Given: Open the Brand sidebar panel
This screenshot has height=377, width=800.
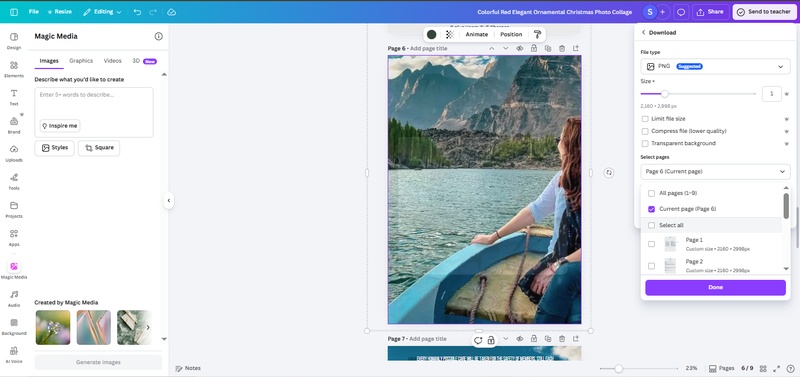Looking at the screenshot, I should coord(14,125).
